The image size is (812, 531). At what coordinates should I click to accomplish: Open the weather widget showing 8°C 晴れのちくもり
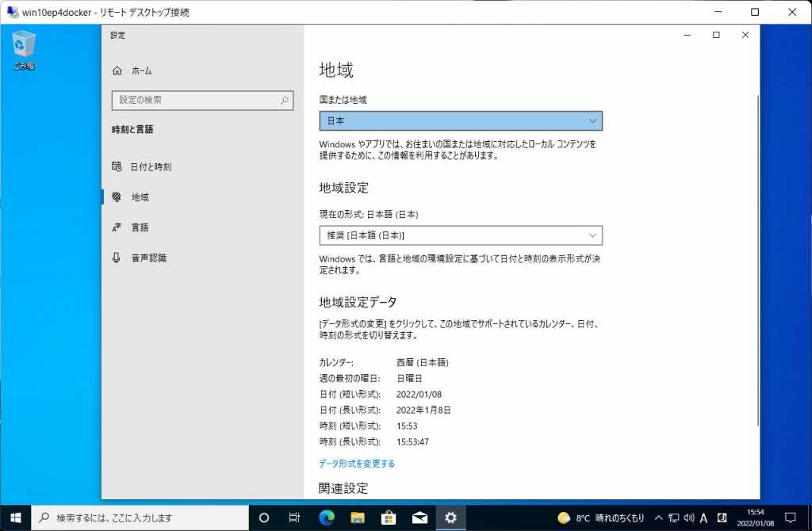pos(601,518)
